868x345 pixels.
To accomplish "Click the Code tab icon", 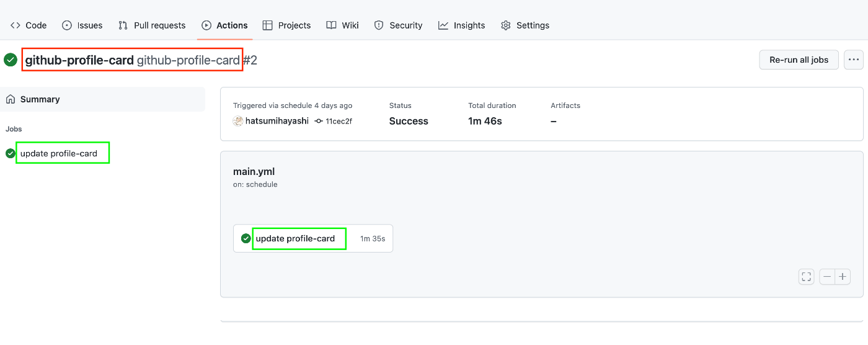I will click(15, 25).
